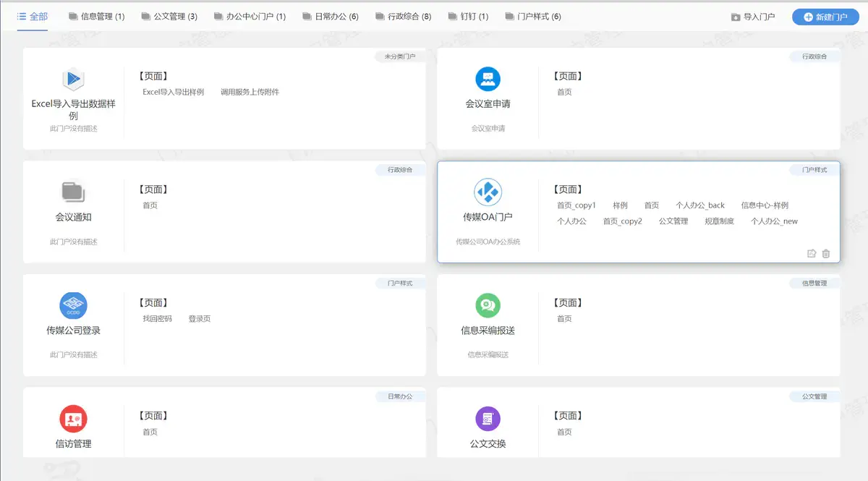Open 首页 page under 信息采编报送

pyautogui.click(x=564, y=318)
